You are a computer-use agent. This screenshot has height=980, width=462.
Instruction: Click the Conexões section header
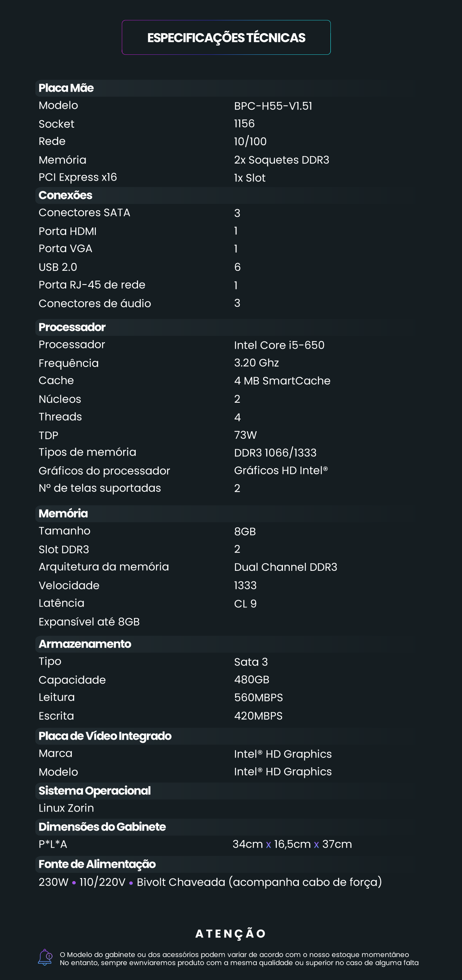[65, 195]
